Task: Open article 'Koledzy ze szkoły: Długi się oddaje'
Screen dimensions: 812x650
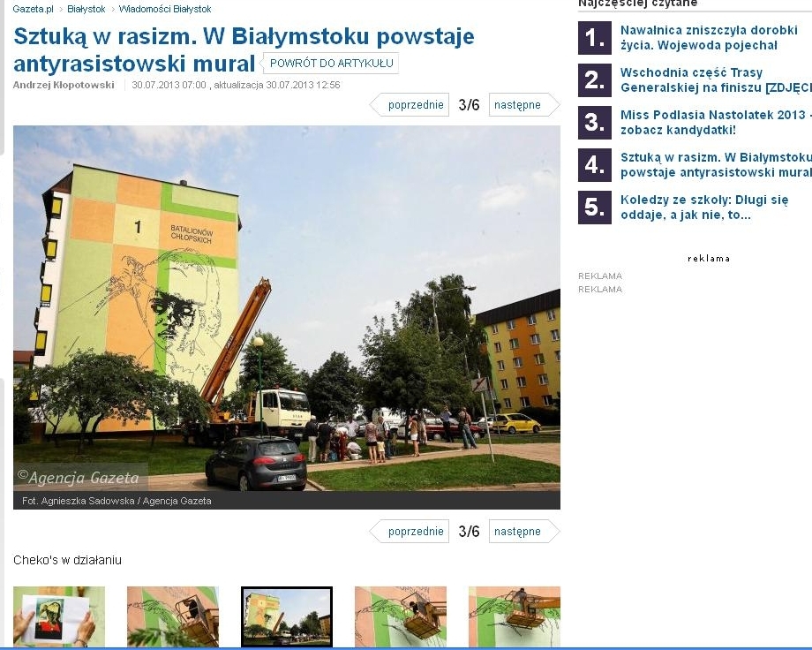Action: 704,208
